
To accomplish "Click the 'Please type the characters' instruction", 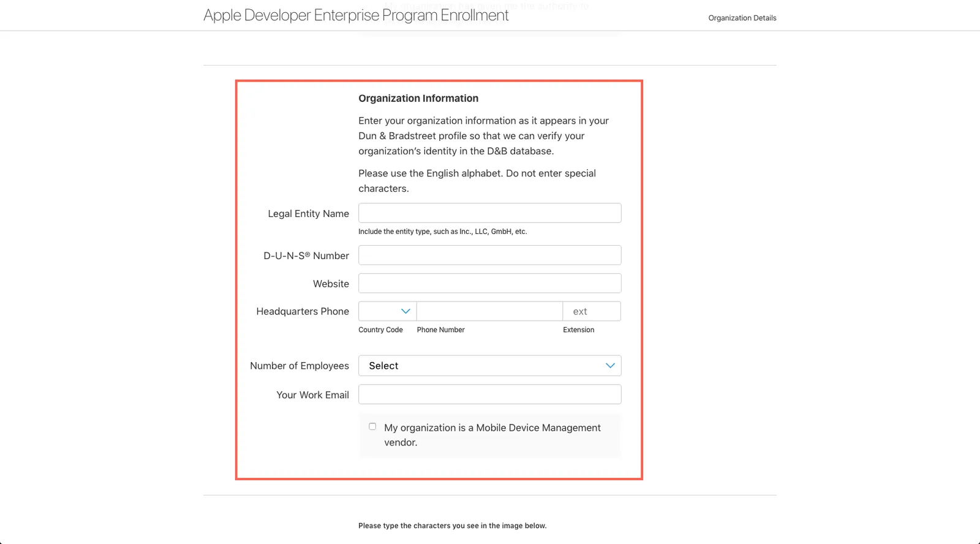I will coord(452,526).
